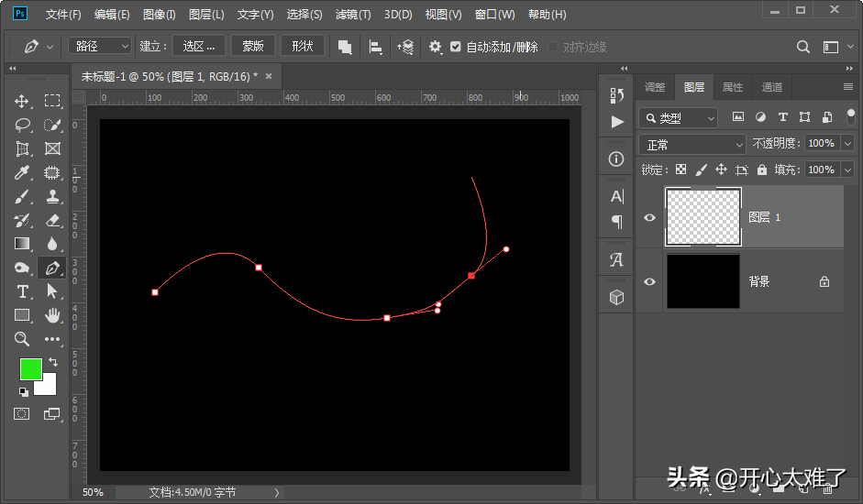
Task: Select the Eraser tool
Action: click(52, 220)
